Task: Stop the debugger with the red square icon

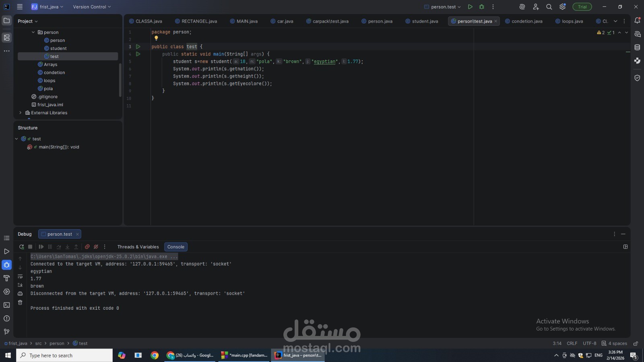Action: click(x=30, y=247)
